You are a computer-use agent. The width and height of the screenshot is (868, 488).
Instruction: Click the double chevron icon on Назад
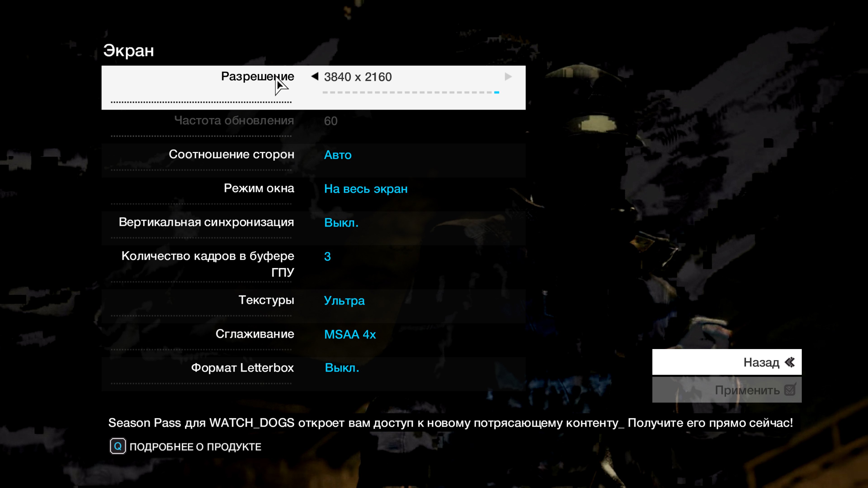point(790,362)
